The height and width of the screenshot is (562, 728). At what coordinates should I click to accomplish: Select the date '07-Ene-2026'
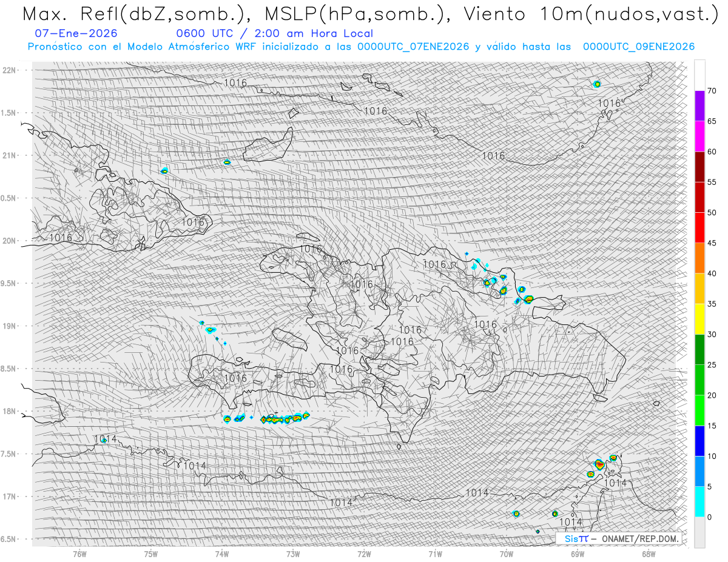point(76,33)
